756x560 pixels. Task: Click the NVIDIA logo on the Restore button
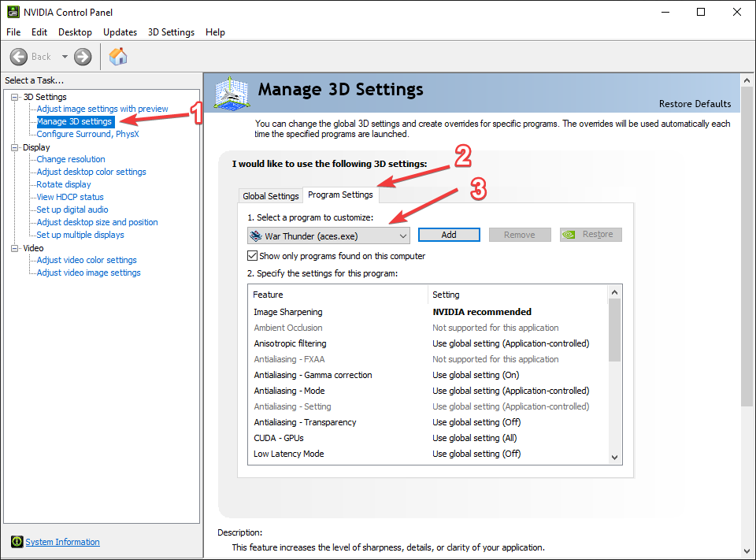(569, 235)
